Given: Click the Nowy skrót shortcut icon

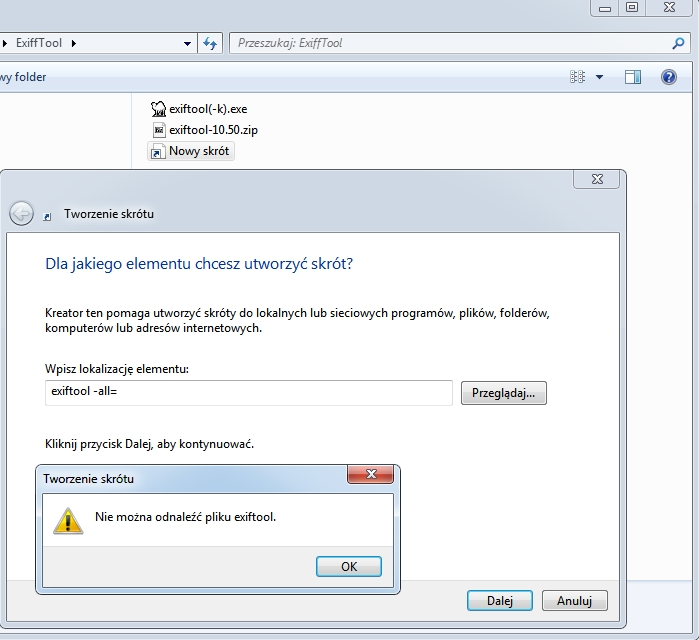Looking at the screenshot, I should tap(157, 152).
